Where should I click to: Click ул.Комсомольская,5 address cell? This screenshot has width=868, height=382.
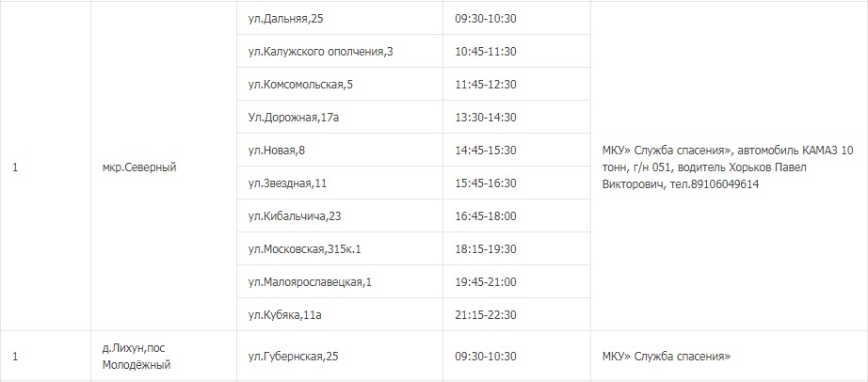[300, 84]
